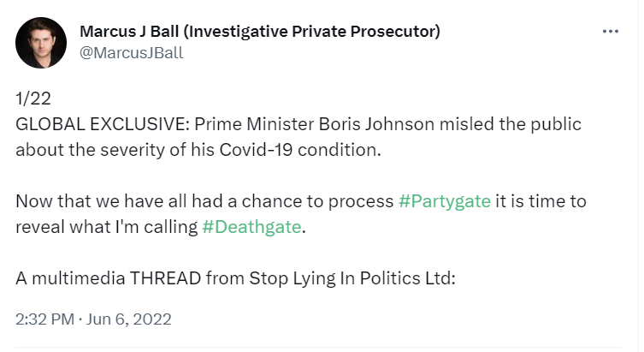Open the three-dot more options menu
Image resolution: width=644 pixels, height=352 pixels.
(610, 32)
